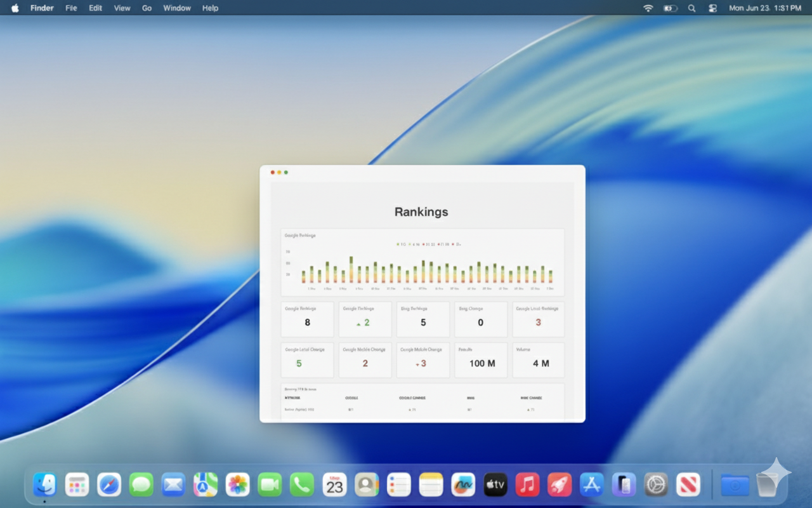Click the Results card showing 100 M

click(480, 360)
